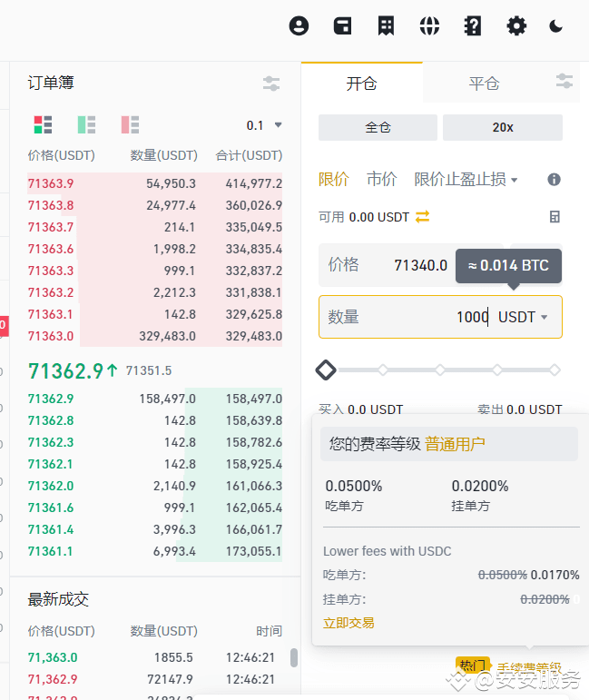The image size is (589, 700).
Task: Open the user profile icon
Action: click(x=299, y=25)
